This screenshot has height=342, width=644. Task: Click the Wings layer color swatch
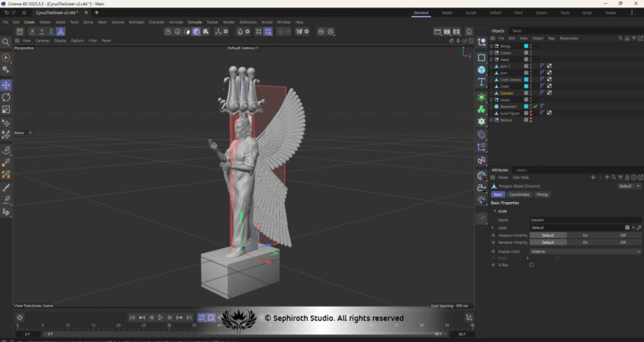526,46
